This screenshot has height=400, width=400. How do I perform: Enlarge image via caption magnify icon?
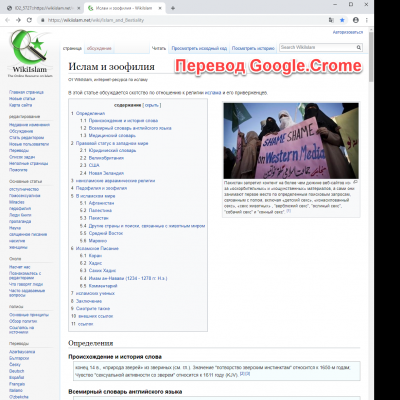tap(355, 182)
